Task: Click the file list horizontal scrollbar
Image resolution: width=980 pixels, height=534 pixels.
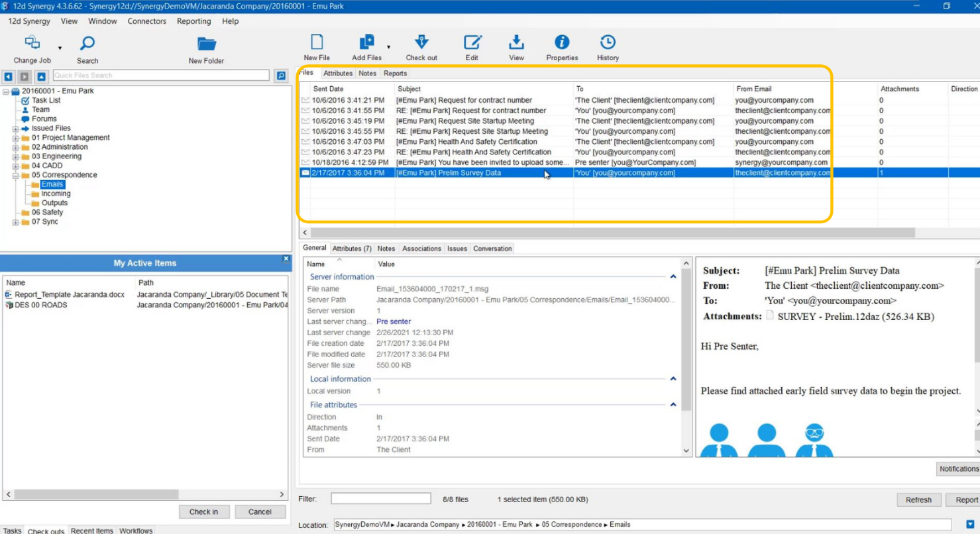Action: click(613, 233)
